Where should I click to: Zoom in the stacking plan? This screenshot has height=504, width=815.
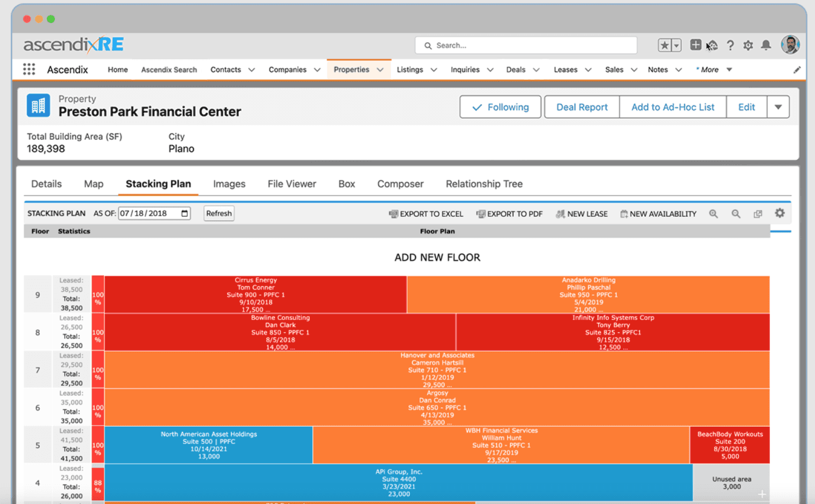coord(713,214)
